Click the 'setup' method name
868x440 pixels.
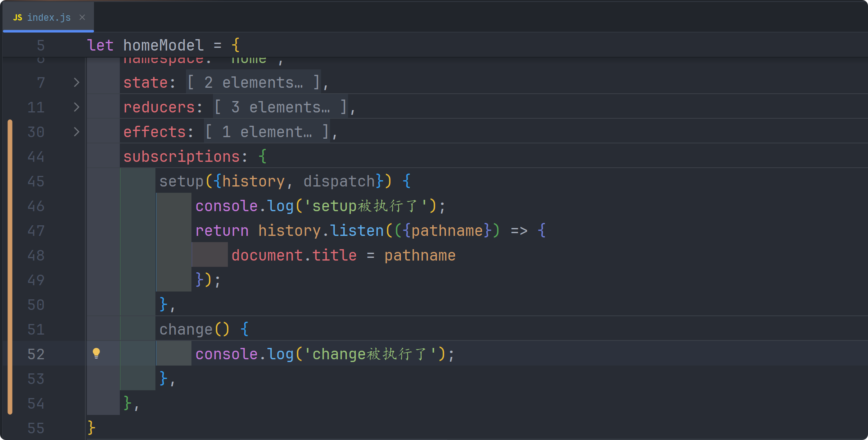click(x=181, y=181)
